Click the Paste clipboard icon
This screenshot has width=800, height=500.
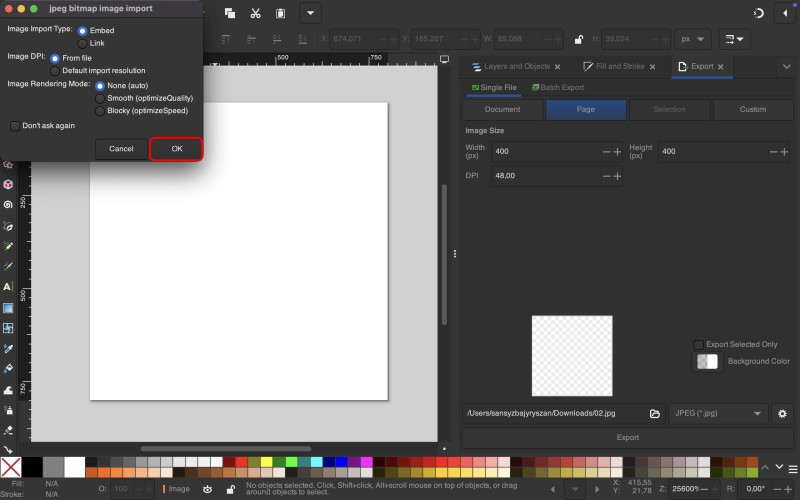pos(281,13)
